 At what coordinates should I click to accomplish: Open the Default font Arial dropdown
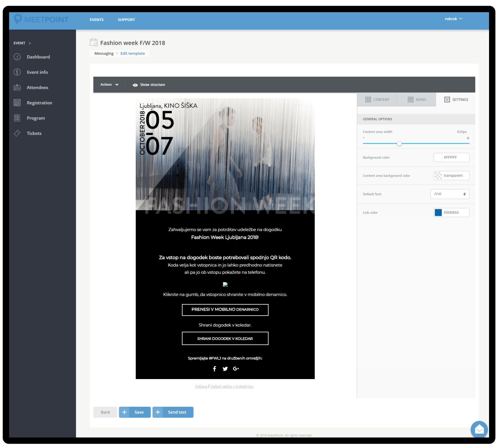(x=450, y=194)
